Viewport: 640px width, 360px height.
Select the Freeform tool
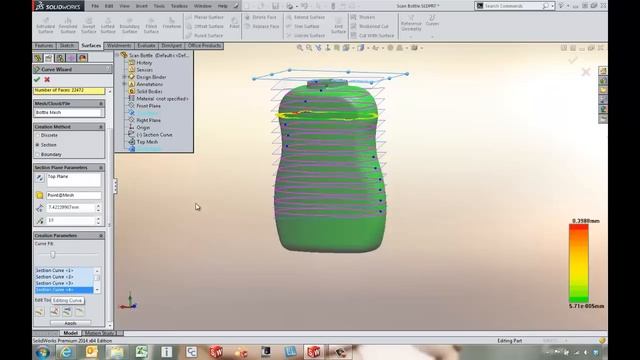pos(171,23)
